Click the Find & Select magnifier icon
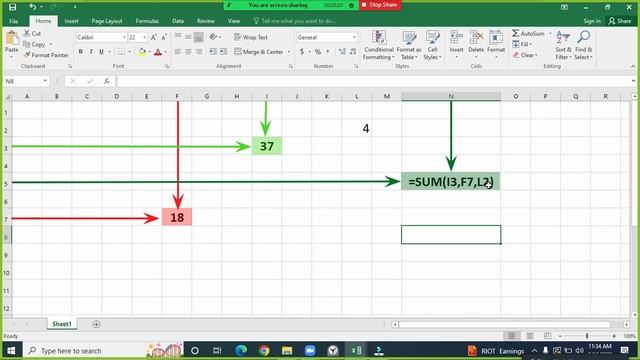This screenshot has height=360, width=640. 583,37
